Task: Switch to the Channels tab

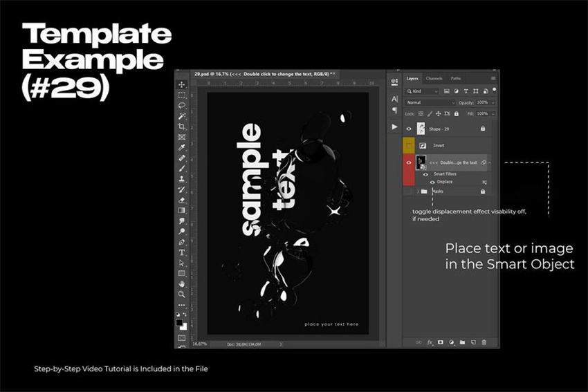Action: (434, 79)
